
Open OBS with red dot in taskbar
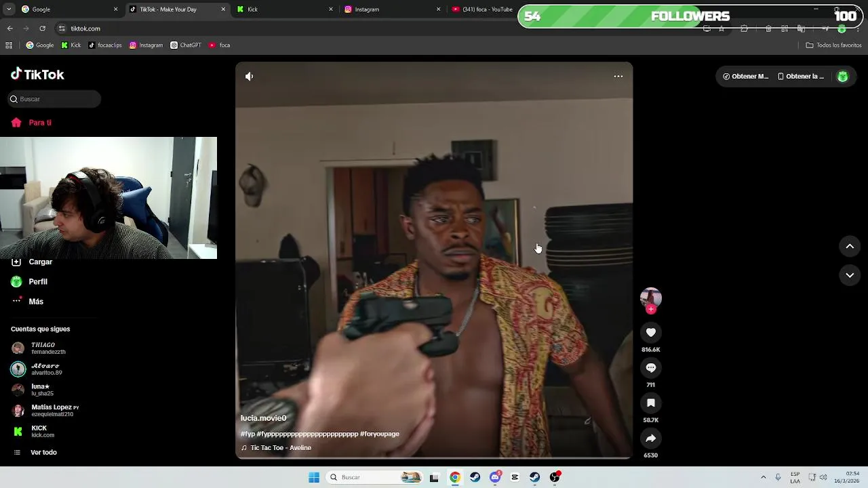[555, 477]
